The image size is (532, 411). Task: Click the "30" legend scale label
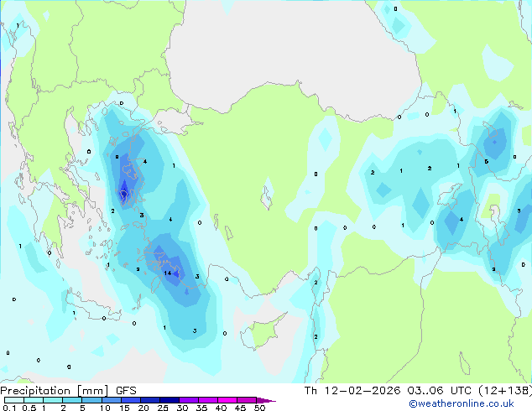pyautogui.click(x=182, y=408)
